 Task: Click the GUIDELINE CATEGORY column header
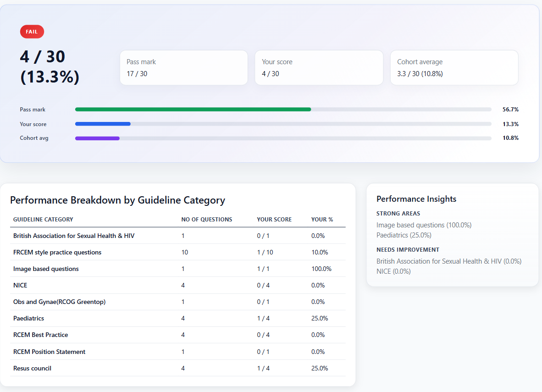coord(43,220)
